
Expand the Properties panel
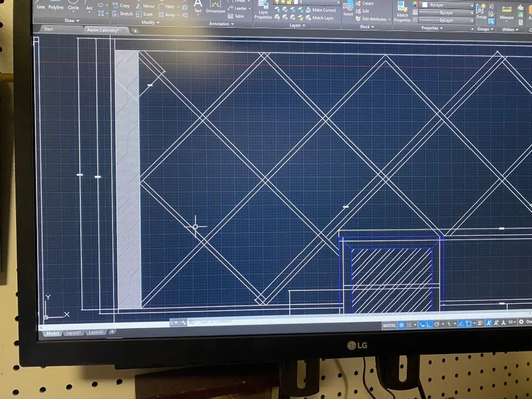[x=432, y=28]
